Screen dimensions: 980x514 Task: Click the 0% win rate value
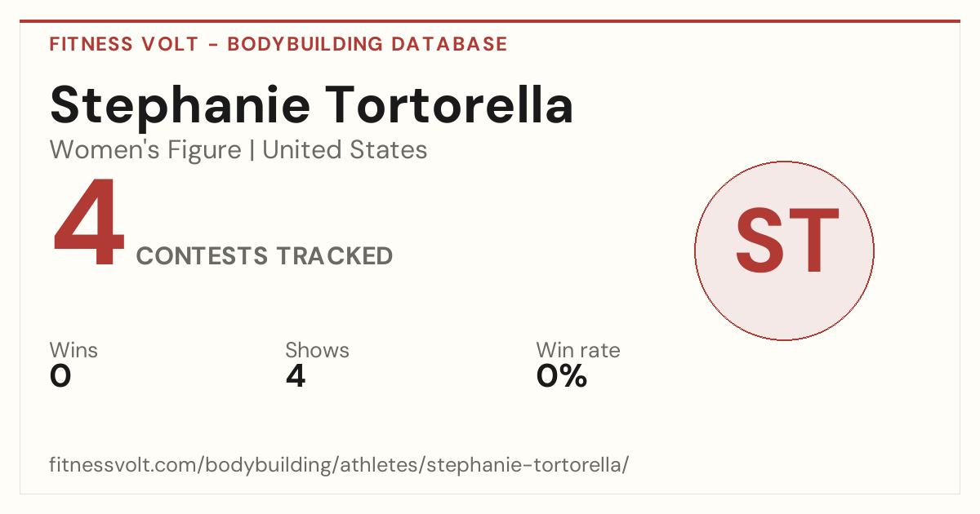coord(562,376)
